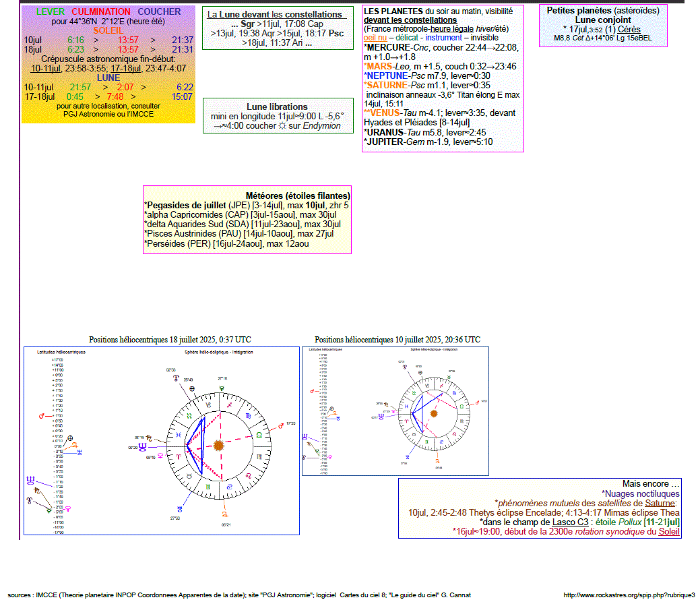Viewport: 700px width, 604px height.
Task: Open the 18 juillet heliocentric positions chart
Action: tap(162, 440)
